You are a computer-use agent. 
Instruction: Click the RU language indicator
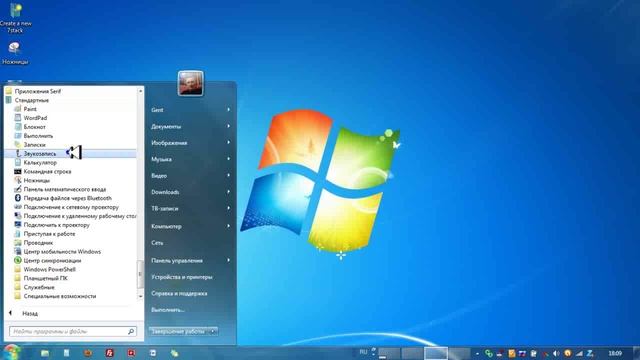[x=363, y=351]
